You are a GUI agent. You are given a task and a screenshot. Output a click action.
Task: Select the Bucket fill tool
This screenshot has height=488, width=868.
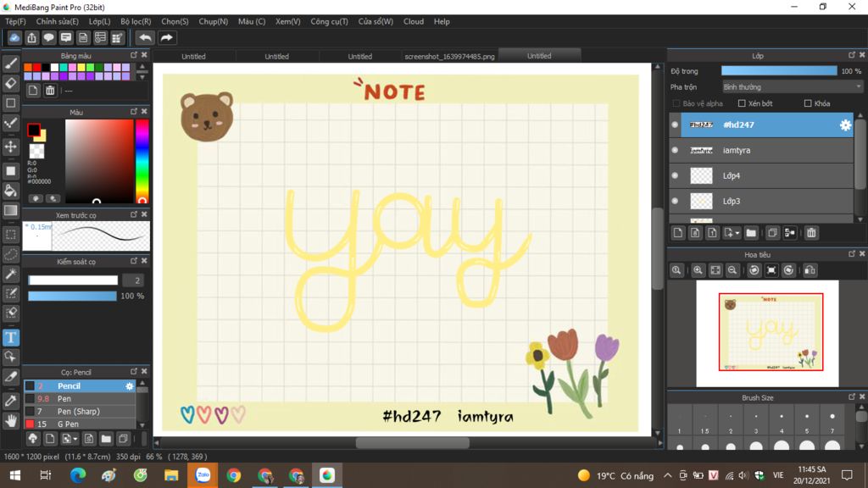point(10,191)
